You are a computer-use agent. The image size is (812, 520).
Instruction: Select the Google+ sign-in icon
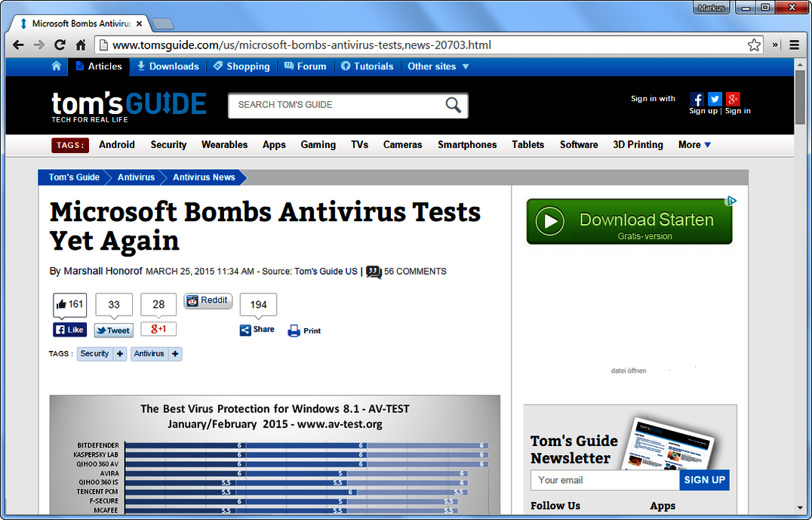click(x=733, y=99)
